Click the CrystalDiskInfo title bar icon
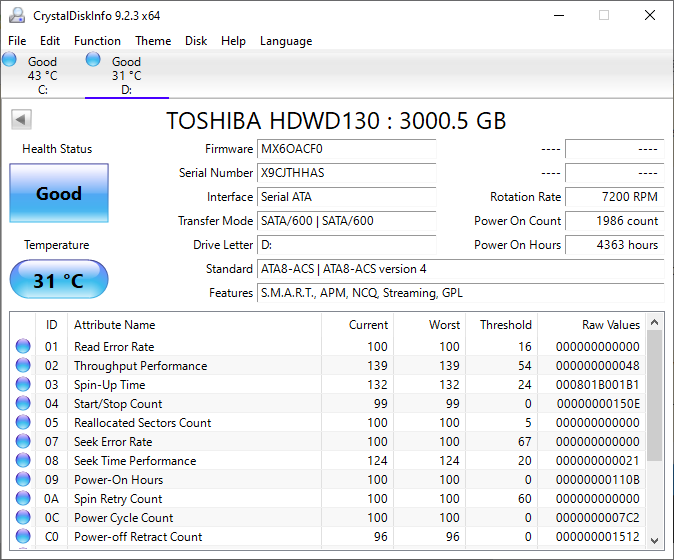Screen dimensions: 674x560 [17, 15]
